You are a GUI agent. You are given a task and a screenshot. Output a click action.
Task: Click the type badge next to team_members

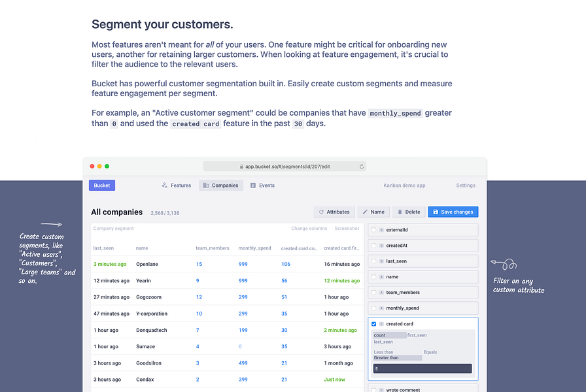[x=381, y=292]
